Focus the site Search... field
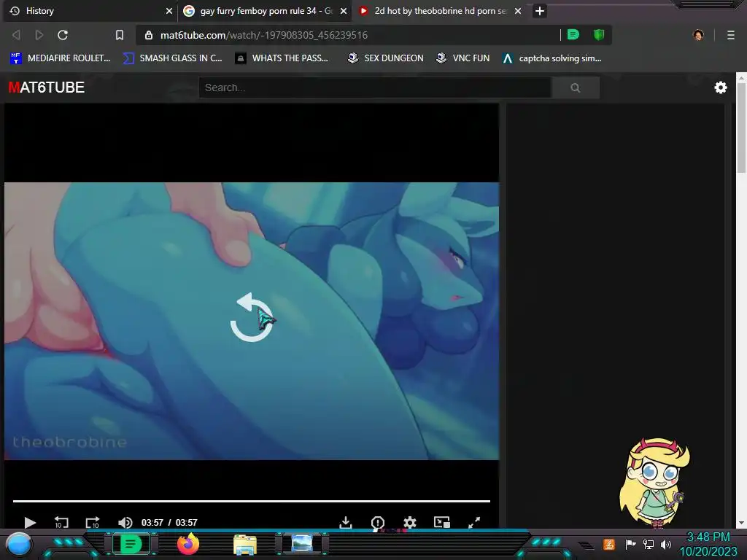747x560 pixels. point(375,87)
